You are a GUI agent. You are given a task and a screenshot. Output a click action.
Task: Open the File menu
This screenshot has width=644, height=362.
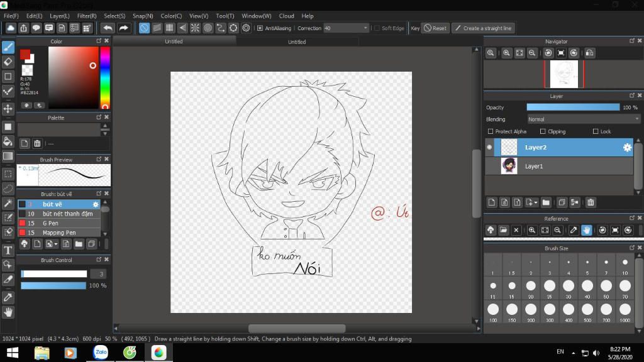click(11, 16)
